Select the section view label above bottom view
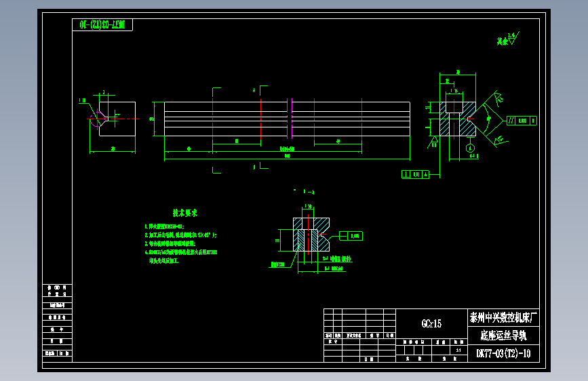 [309, 192]
